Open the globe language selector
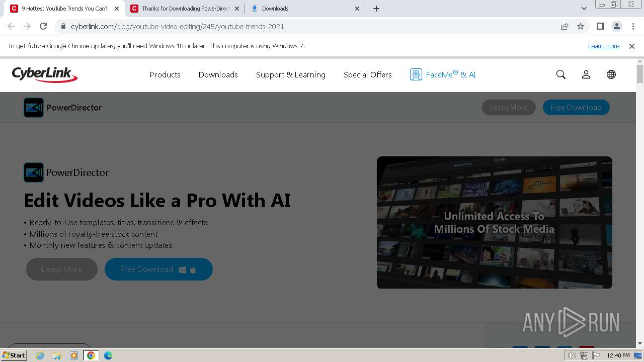 pyautogui.click(x=611, y=74)
